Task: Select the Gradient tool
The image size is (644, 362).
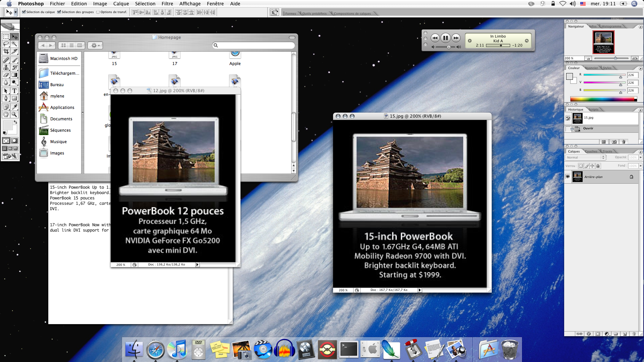Action: (x=14, y=75)
